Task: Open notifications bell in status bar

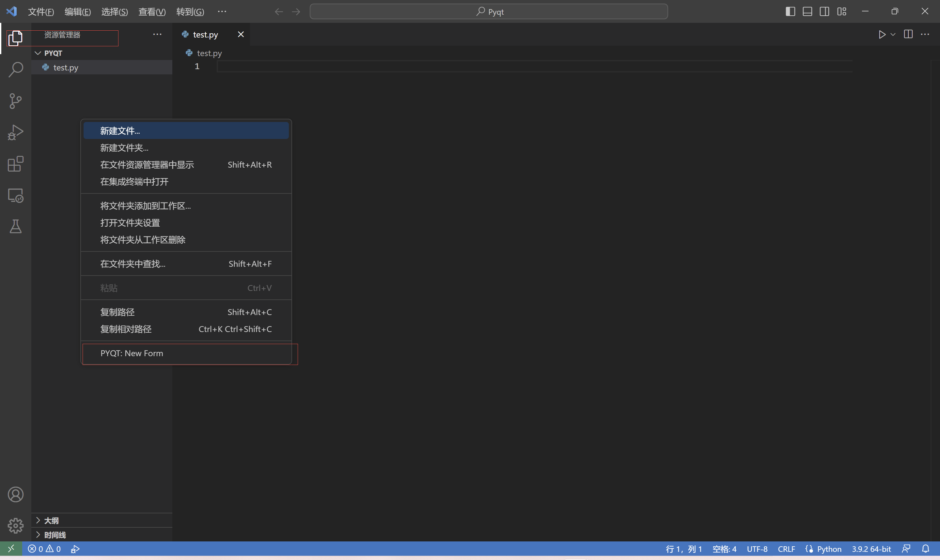Action: [925, 549]
